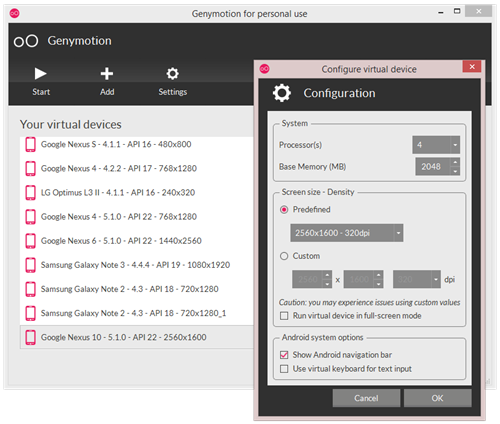500x424 pixels.
Task: Click the Add plus icon
Action: 107,74
